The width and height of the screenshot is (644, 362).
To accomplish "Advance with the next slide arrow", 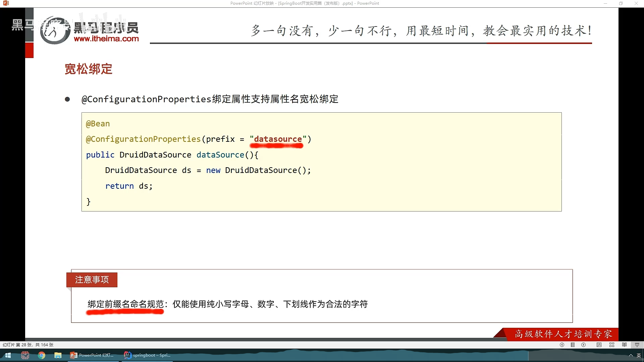I will click(x=584, y=345).
